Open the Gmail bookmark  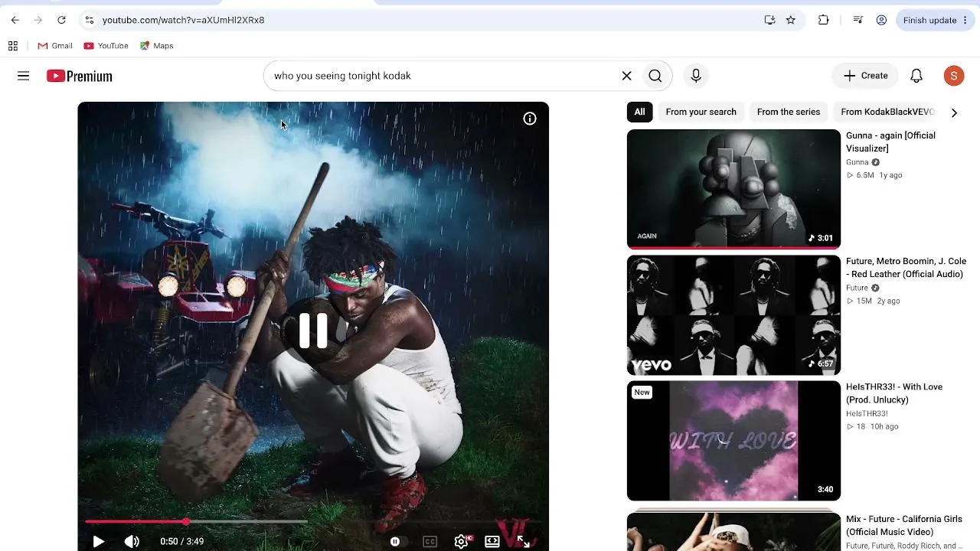tap(55, 46)
